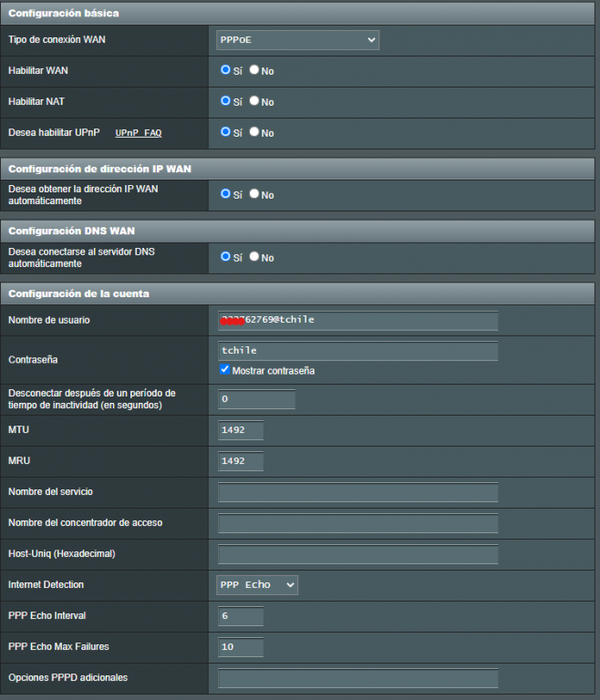Select Sí for Habilitar WAN
This screenshot has width=600, height=700.
pyautogui.click(x=226, y=70)
